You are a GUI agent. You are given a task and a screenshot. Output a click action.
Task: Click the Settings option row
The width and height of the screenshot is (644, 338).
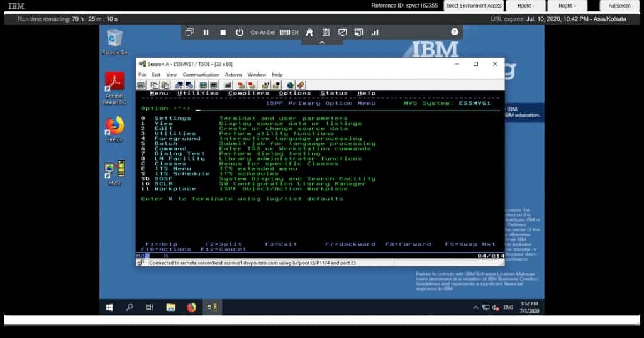coord(244,119)
